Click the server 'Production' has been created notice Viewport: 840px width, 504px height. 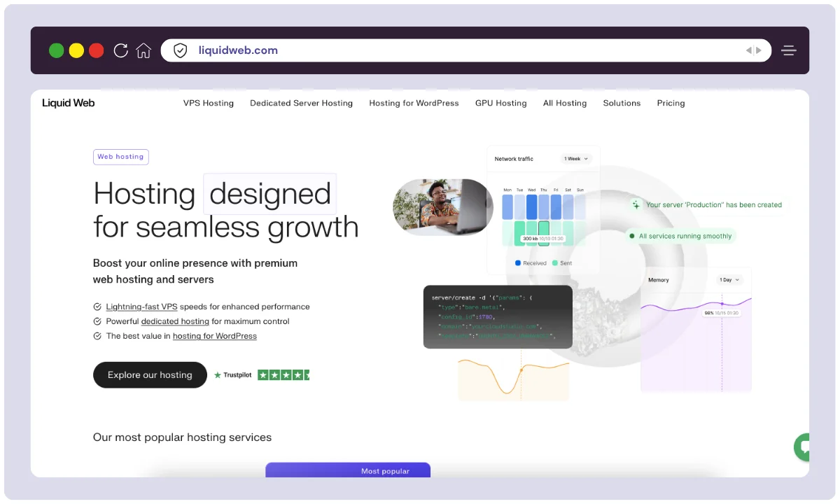pyautogui.click(x=708, y=205)
